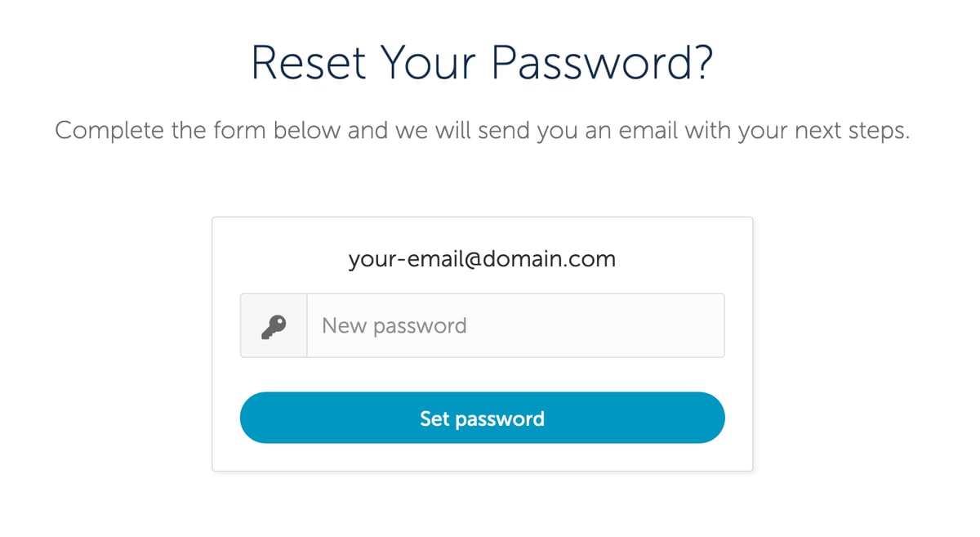Select the your-email@domain.com address text
980x537 pixels.
coord(482,260)
